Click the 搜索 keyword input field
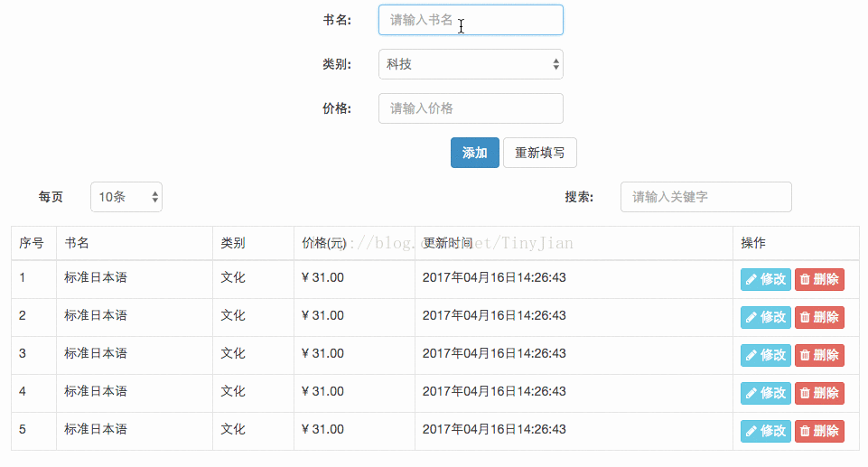 click(x=705, y=197)
